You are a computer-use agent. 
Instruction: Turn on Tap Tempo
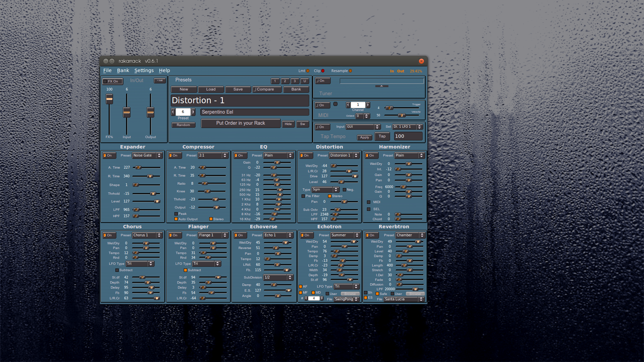tap(322, 127)
